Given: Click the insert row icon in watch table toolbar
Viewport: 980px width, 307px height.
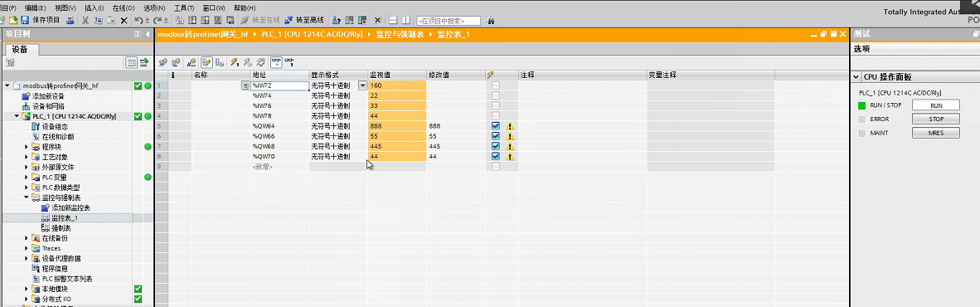Looking at the screenshot, I should click(163, 62).
